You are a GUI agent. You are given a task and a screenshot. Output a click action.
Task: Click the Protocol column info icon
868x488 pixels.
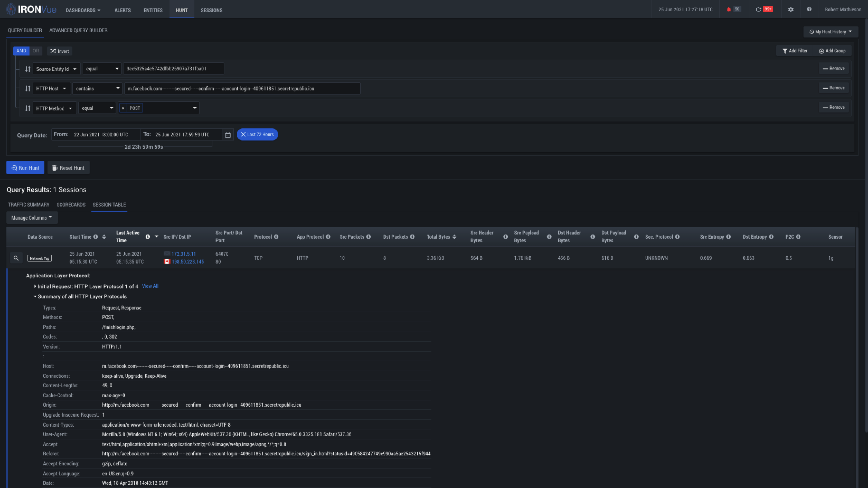(x=276, y=237)
